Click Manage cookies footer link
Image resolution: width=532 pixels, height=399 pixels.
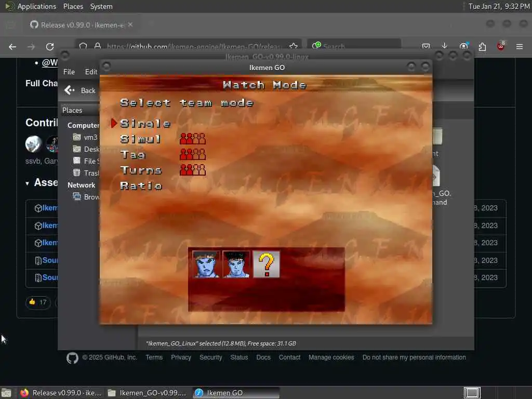(331, 357)
